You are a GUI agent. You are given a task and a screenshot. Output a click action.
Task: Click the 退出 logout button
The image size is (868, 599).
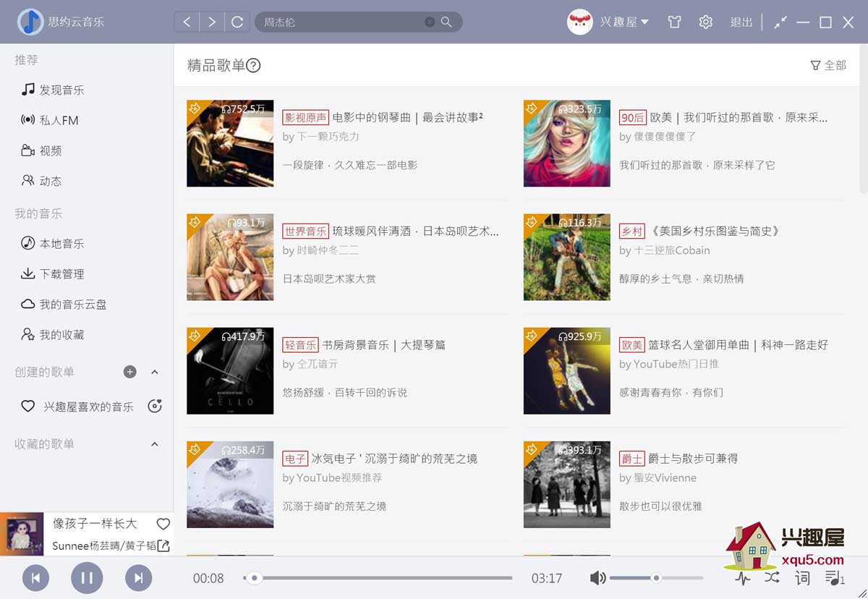(741, 22)
